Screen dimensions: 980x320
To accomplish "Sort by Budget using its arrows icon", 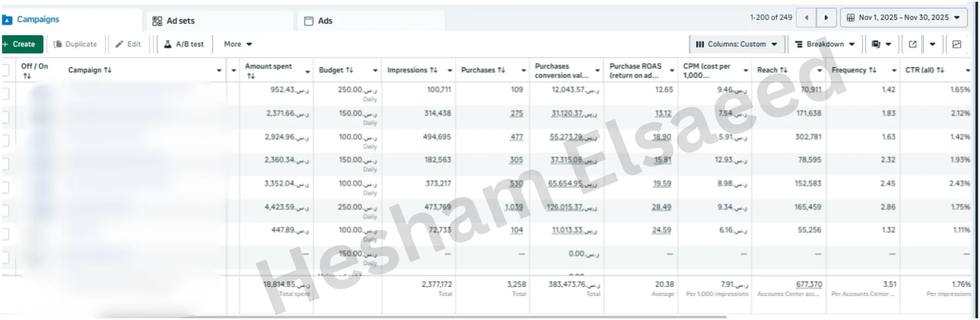I will pos(350,70).
